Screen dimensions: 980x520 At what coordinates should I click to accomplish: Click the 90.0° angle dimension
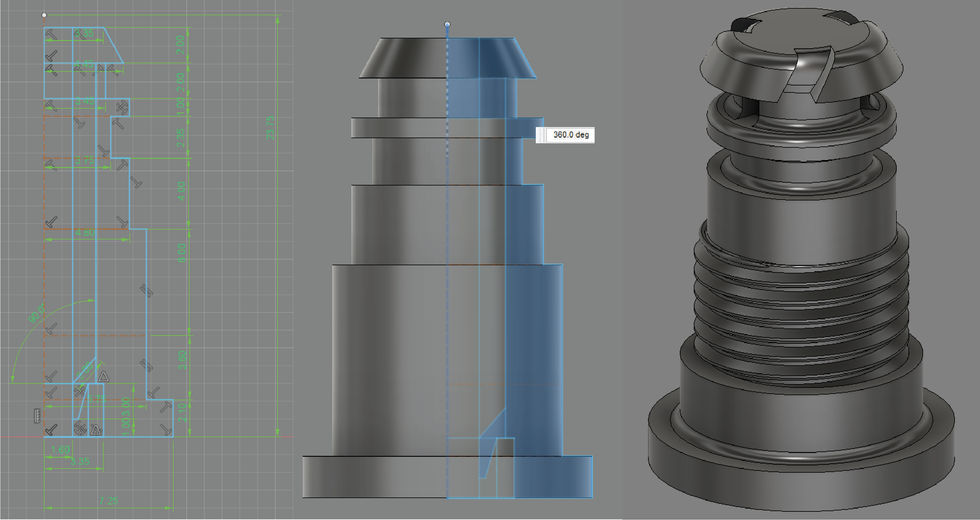[x=37, y=313]
